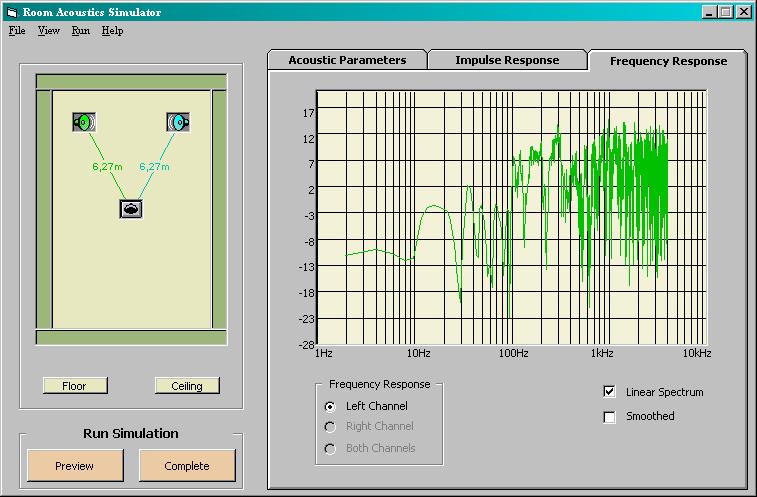The width and height of the screenshot is (757, 497).
Task: Click the right wall of the room
Action: (219, 210)
